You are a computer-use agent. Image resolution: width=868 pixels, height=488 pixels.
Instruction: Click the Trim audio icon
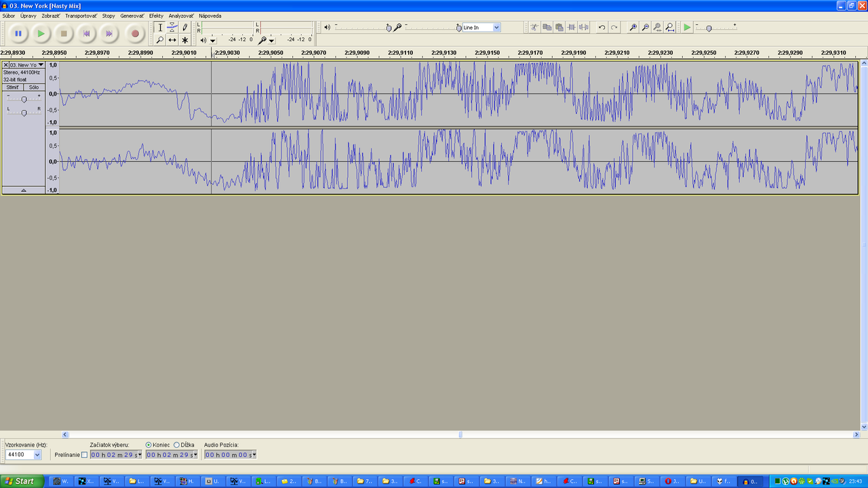click(572, 27)
